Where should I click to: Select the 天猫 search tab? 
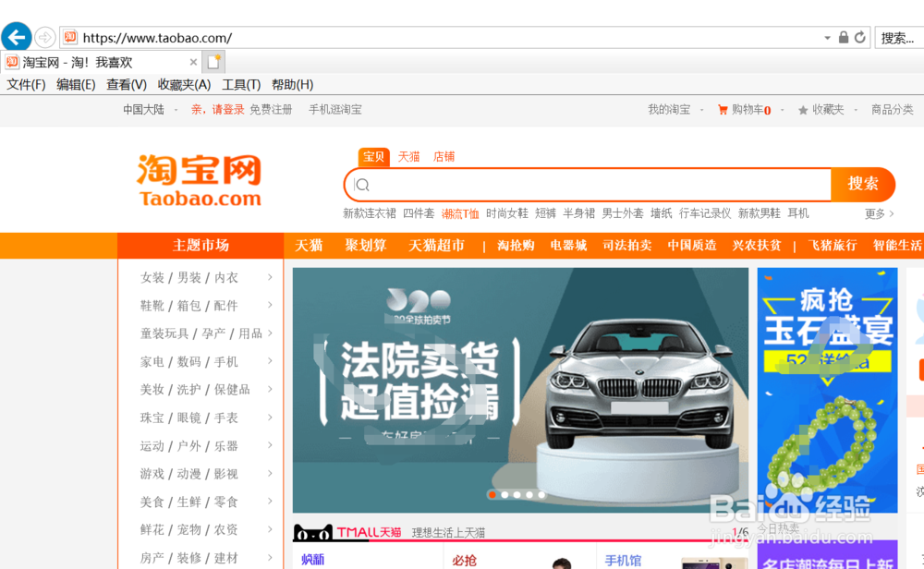pos(408,157)
